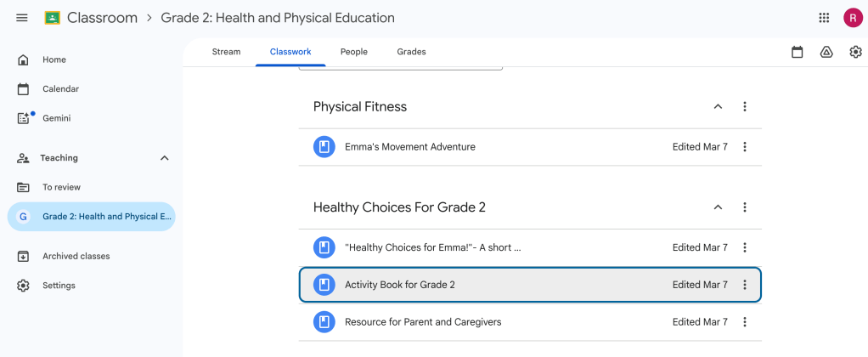Open Resource for Parent and Caregivers material
The height and width of the screenshot is (357, 868).
[423, 322]
